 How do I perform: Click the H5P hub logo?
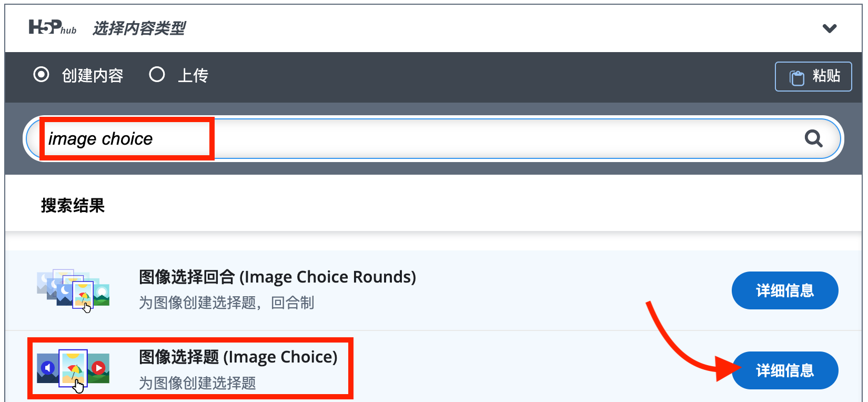coord(52,27)
